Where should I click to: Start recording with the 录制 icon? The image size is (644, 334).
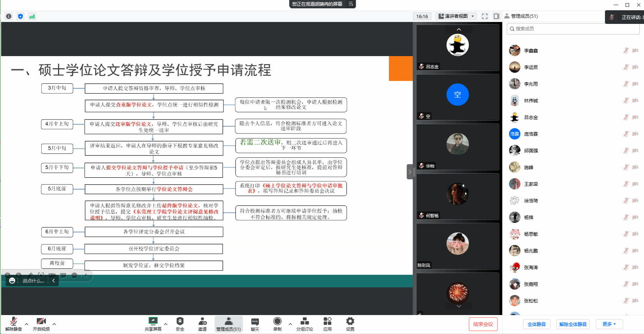277,321
